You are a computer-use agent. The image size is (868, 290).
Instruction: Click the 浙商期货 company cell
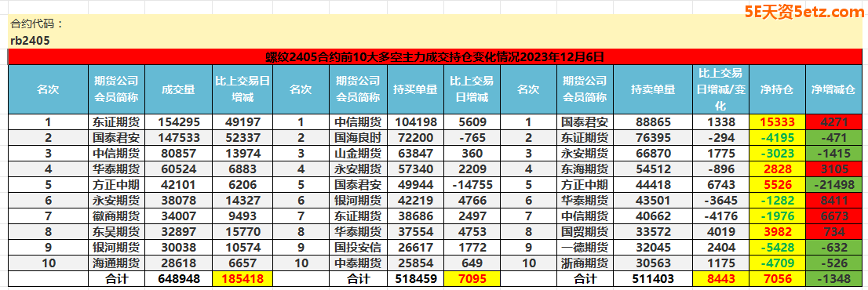tap(585, 263)
